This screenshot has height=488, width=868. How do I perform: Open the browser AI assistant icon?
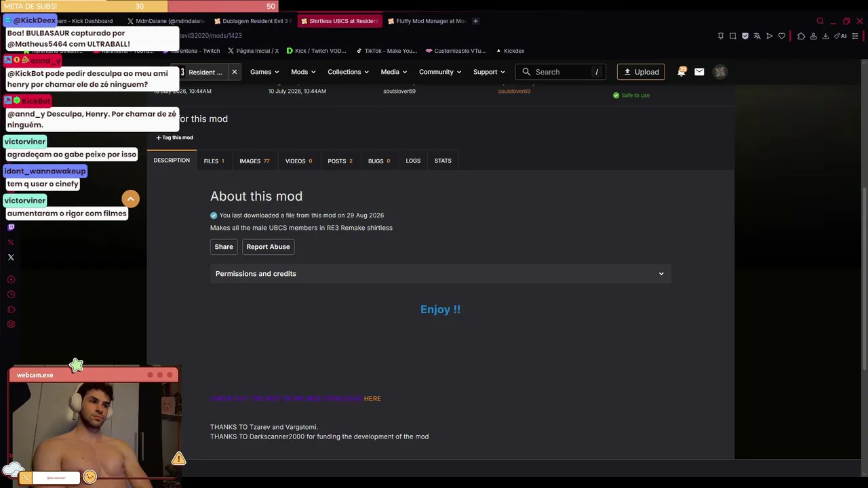841,36
